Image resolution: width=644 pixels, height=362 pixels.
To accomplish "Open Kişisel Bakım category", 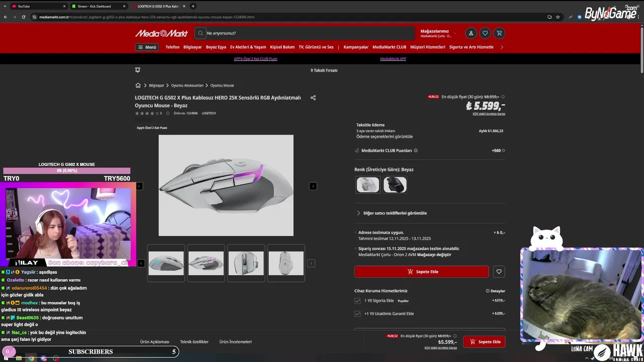I will 282,47.
